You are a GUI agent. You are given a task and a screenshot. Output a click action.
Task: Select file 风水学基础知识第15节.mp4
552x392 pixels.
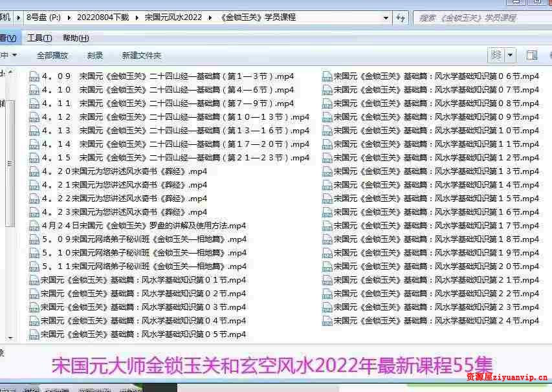[430, 199]
